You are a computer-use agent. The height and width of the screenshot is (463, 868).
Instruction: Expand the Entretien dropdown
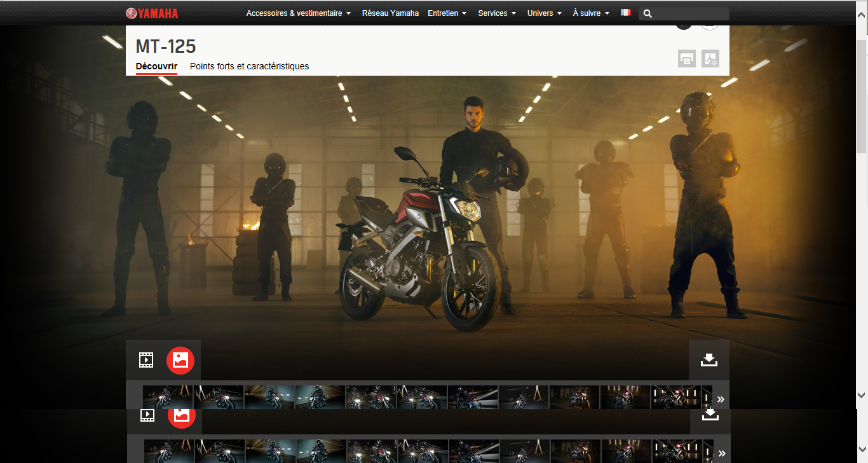(x=447, y=13)
